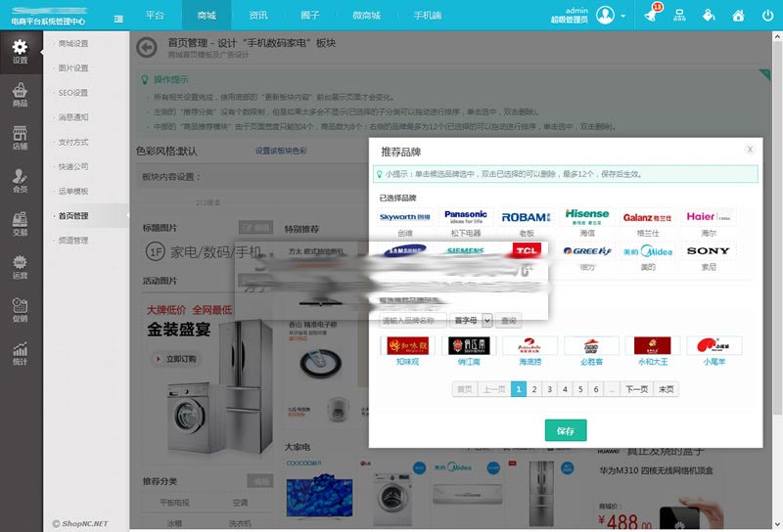Open the 首字母 dropdown

[x=471, y=321]
